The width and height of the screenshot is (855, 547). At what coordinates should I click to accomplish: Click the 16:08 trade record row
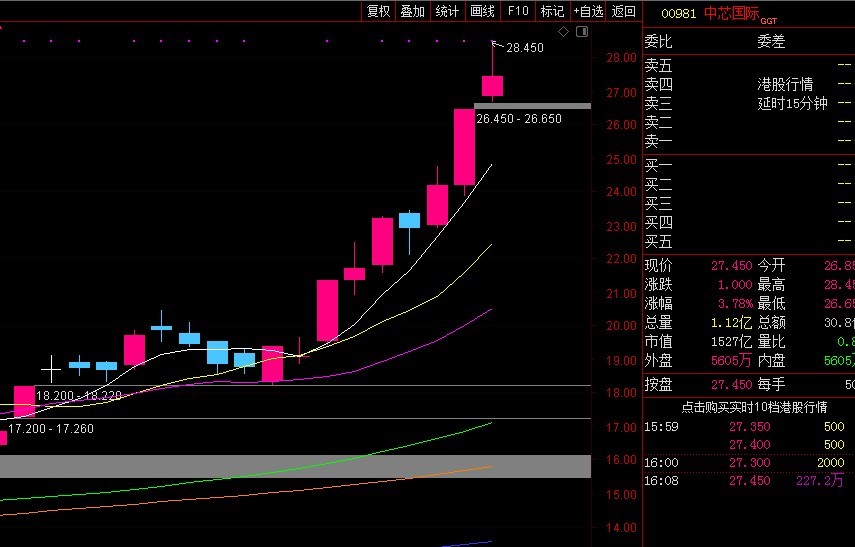[x=749, y=480]
